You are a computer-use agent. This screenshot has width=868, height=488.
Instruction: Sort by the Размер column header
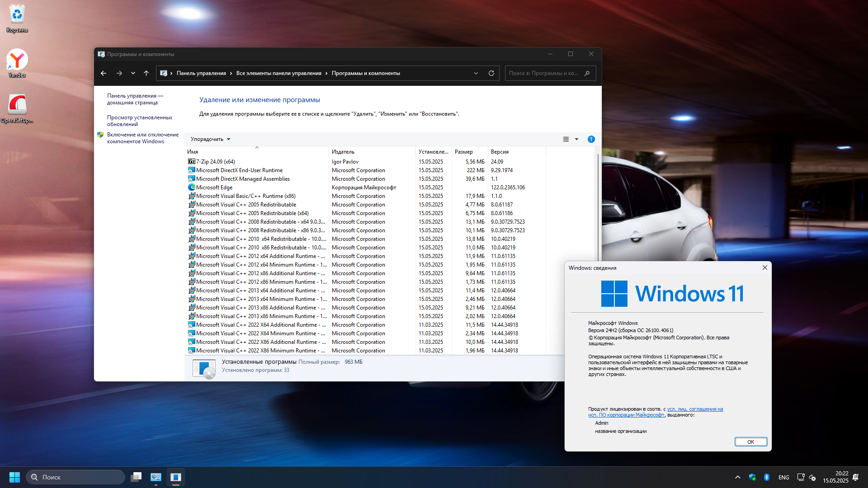[470, 152]
